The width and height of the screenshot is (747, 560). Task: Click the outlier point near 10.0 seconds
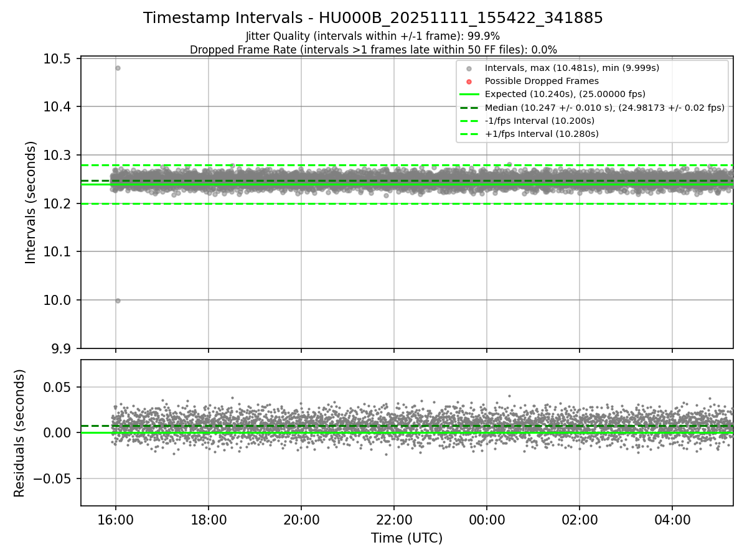[118, 301]
